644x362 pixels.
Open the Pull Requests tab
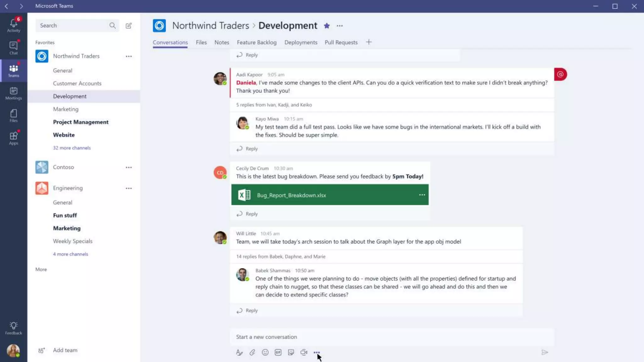pos(341,42)
